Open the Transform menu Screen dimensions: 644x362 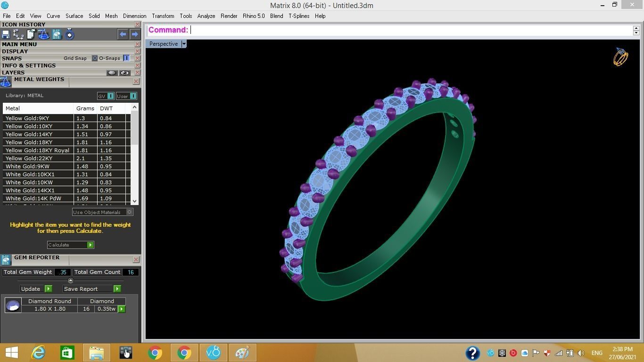(163, 16)
